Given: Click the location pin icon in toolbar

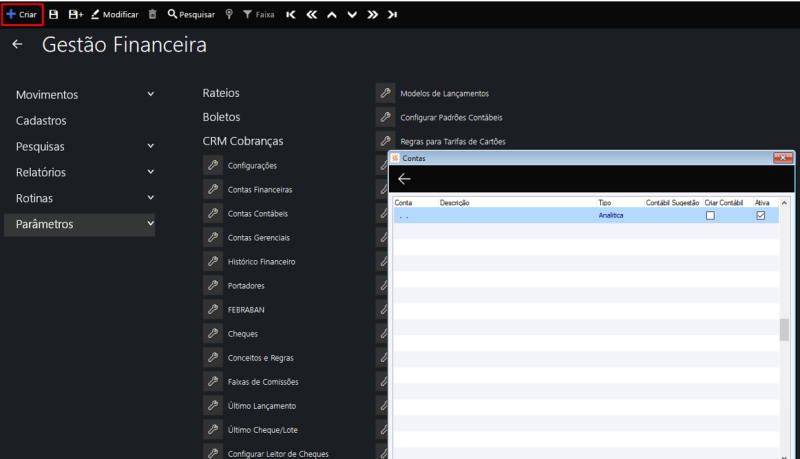Looking at the screenshot, I should pyautogui.click(x=229, y=15).
